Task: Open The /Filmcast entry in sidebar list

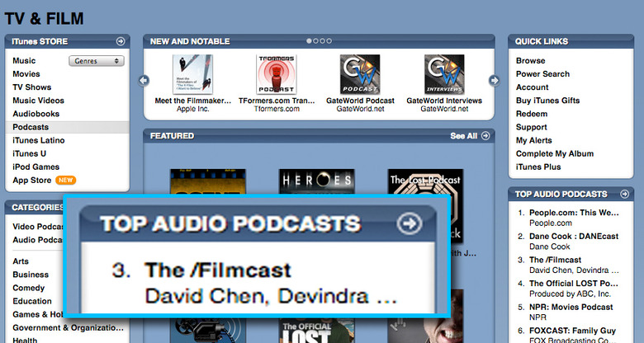Action: [556, 260]
